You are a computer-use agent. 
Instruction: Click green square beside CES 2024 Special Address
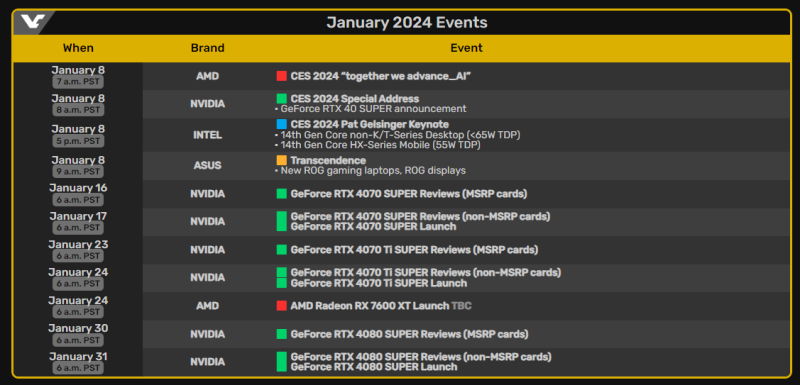282,99
